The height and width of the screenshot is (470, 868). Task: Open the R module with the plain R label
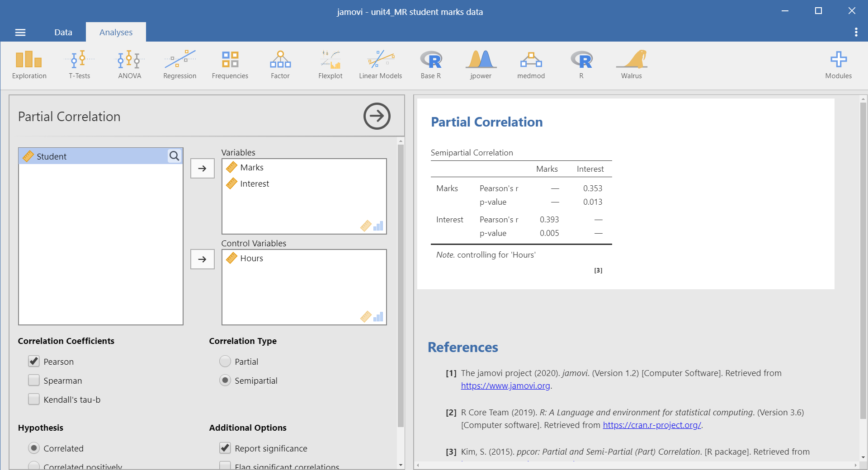[x=581, y=65]
